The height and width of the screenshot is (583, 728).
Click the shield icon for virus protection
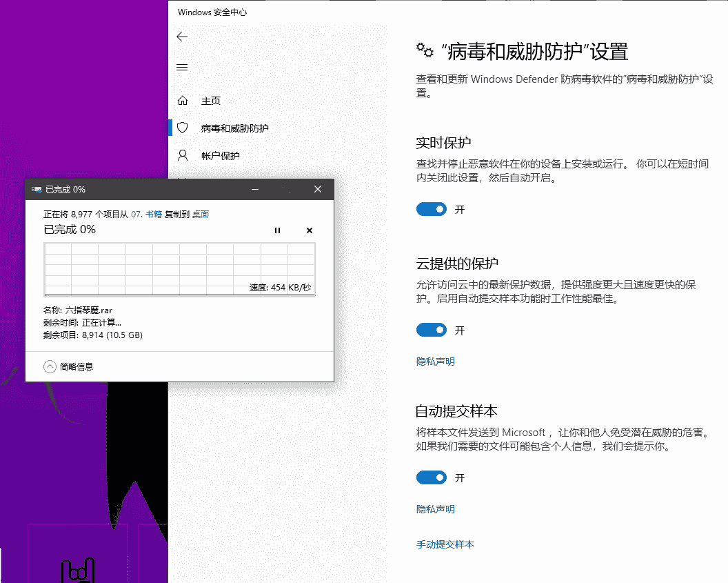click(183, 128)
